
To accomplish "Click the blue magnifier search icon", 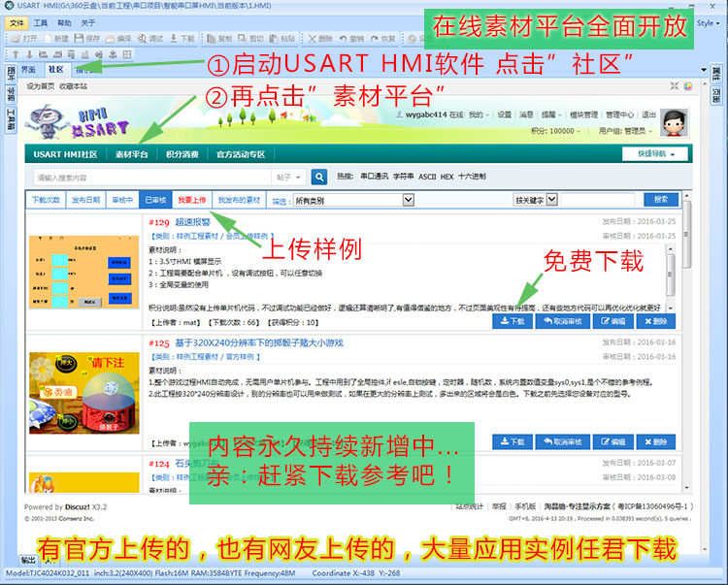I will click(319, 177).
